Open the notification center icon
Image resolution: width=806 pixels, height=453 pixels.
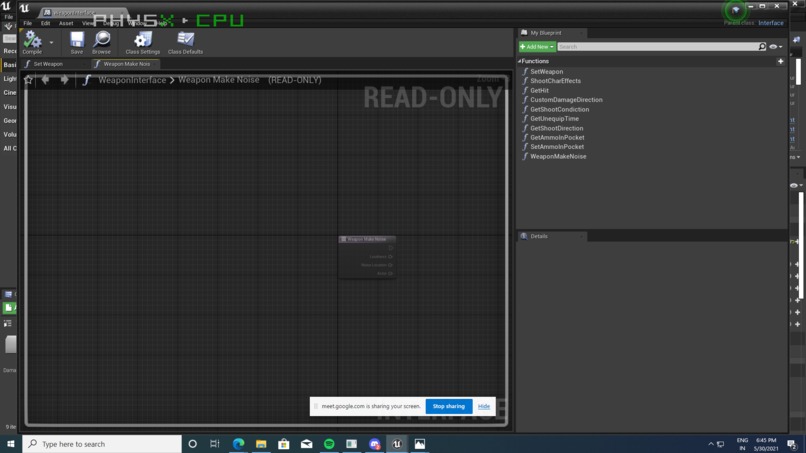[x=793, y=444]
